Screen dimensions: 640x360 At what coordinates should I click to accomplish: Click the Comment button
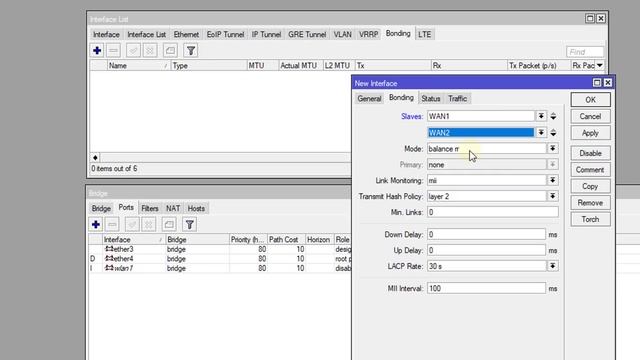pos(590,170)
